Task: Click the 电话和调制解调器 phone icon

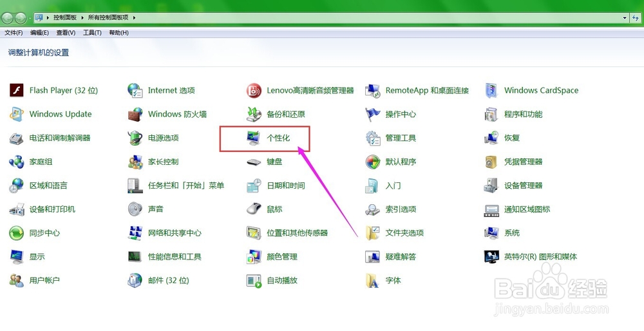Action: (x=17, y=138)
